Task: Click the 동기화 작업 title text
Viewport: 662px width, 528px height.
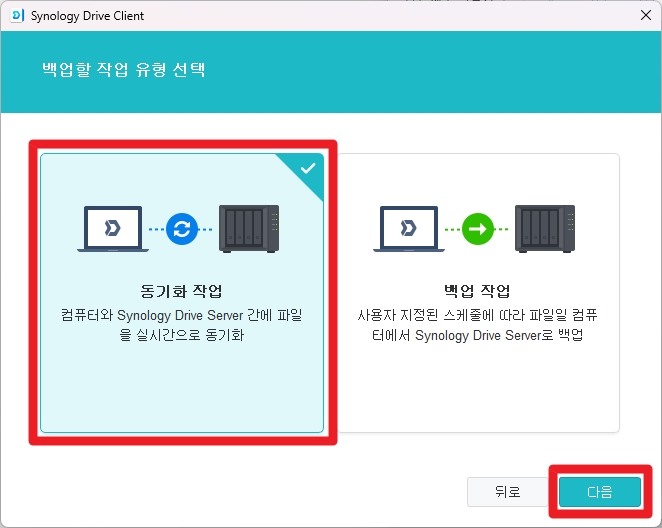Action: pos(181,291)
